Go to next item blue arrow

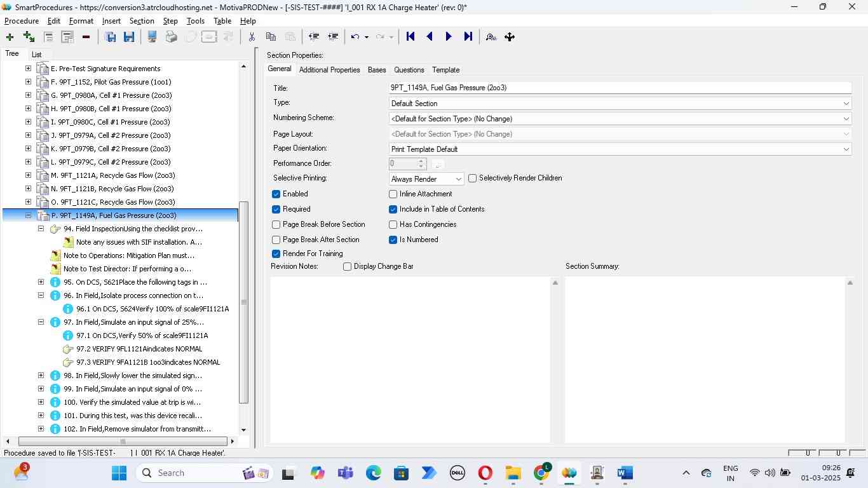tap(449, 37)
